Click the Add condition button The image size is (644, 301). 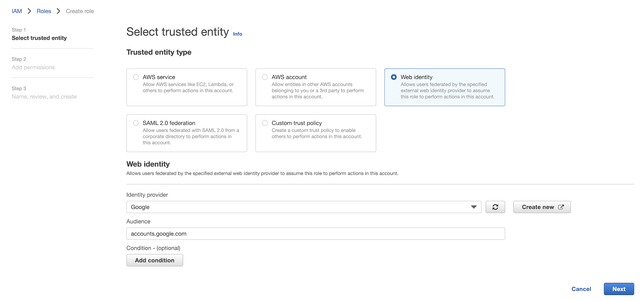coord(155,260)
